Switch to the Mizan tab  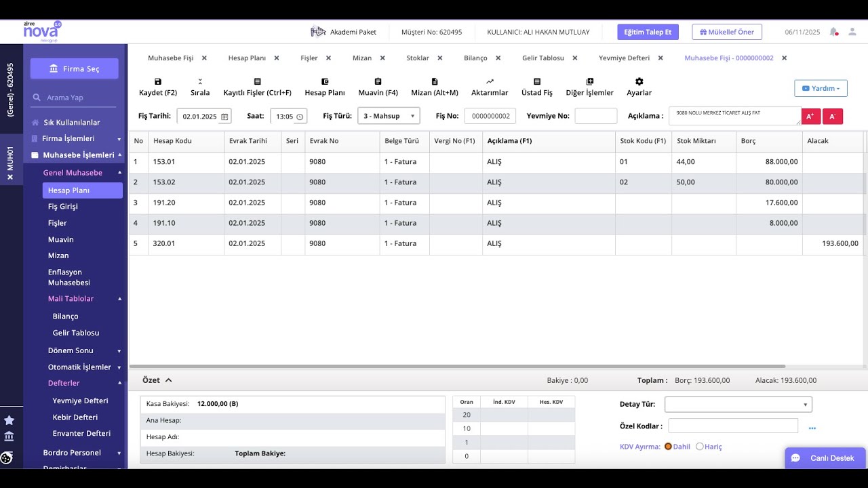click(362, 58)
